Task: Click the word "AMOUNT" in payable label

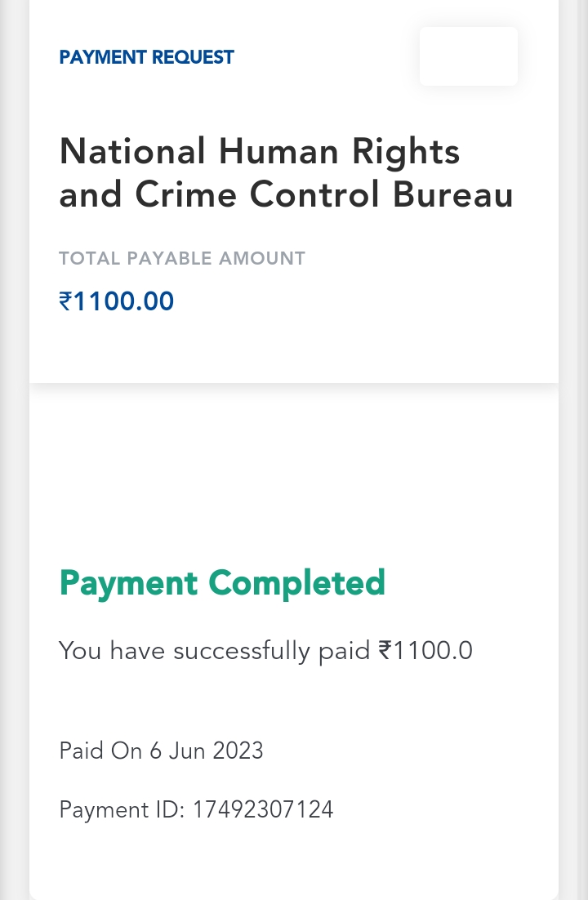Action: pos(263,259)
